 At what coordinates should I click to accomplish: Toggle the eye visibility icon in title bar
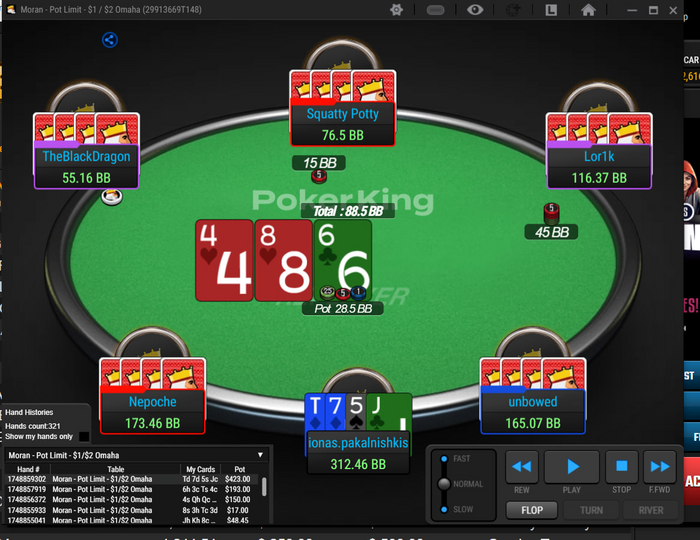[475, 10]
